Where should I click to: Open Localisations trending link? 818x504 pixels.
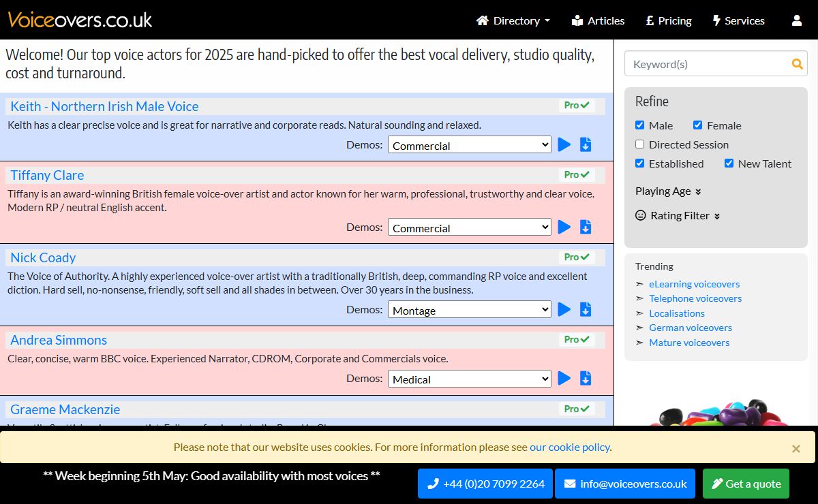677,313
